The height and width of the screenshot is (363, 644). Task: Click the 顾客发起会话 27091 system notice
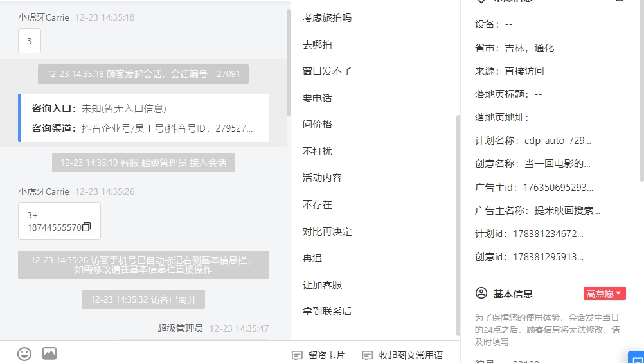coord(143,74)
